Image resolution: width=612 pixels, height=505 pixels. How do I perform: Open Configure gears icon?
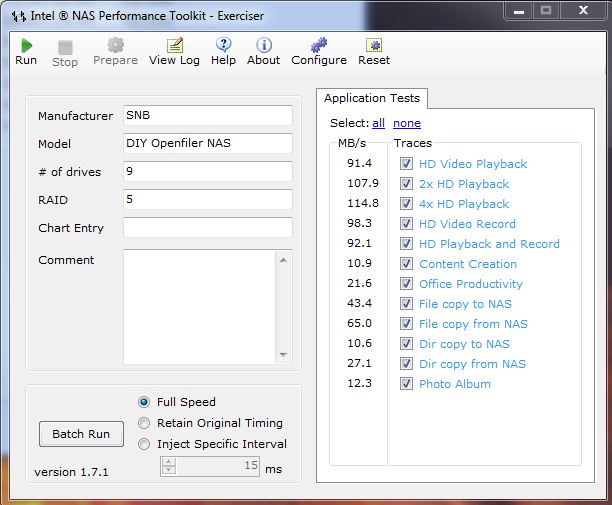point(319,45)
